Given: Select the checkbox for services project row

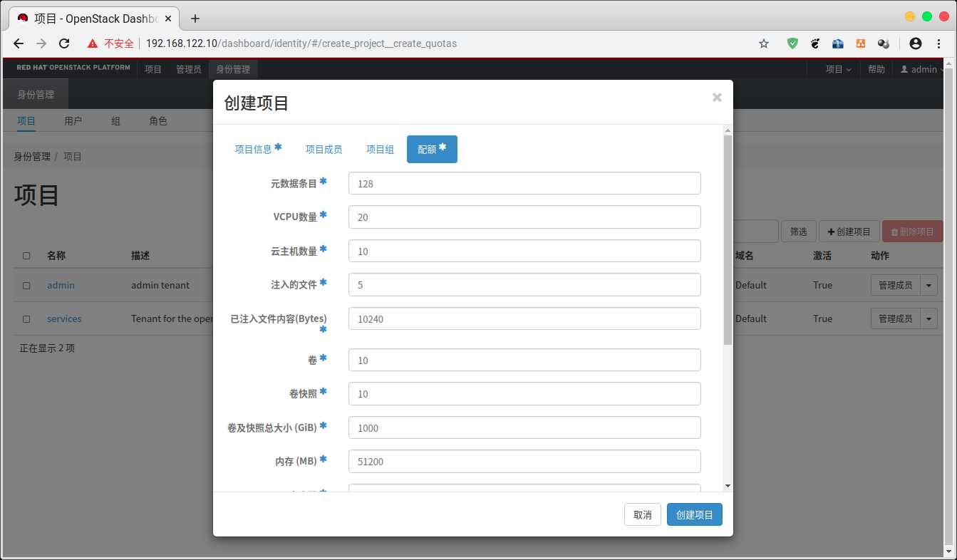Looking at the screenshot, I should click(x=26, y=318).
